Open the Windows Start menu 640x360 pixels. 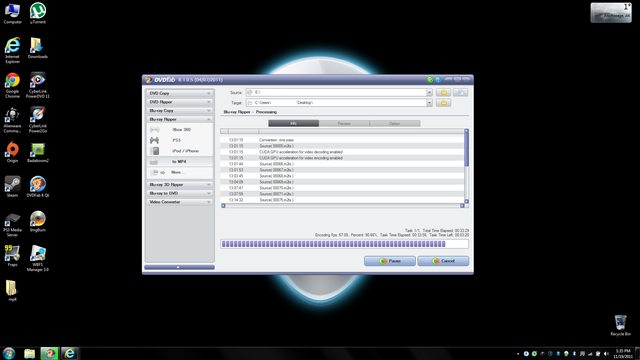(9, 353)
